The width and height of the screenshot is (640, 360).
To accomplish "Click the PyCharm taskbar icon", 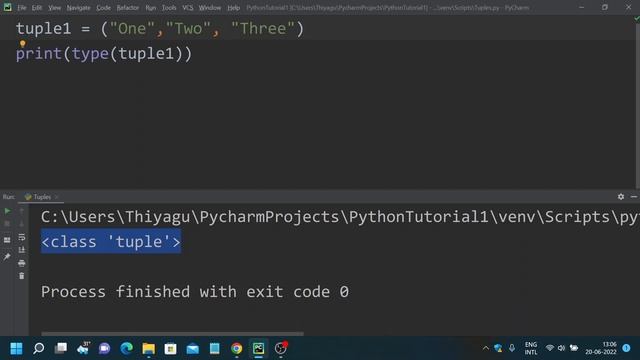I will (x=259, y=349).
